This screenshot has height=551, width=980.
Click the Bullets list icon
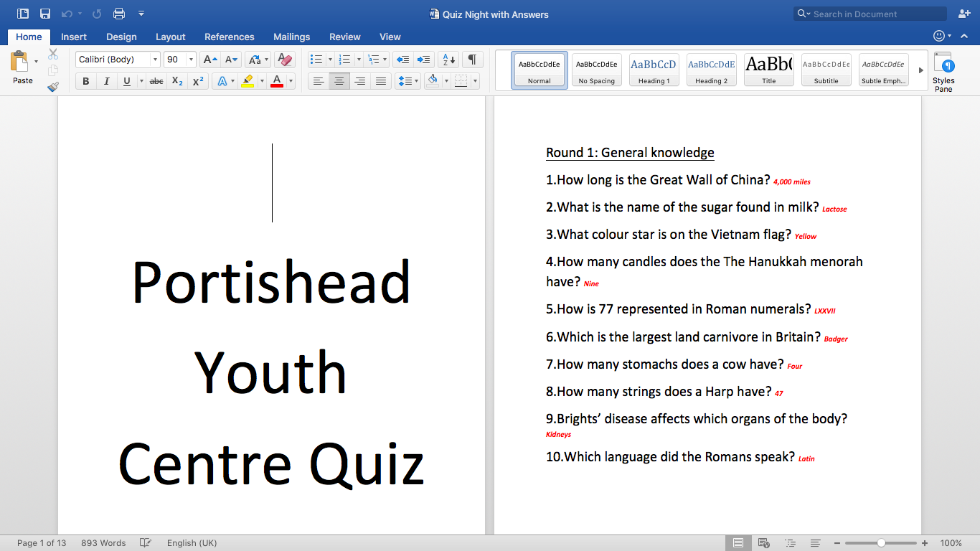click(x=316, y=60)
